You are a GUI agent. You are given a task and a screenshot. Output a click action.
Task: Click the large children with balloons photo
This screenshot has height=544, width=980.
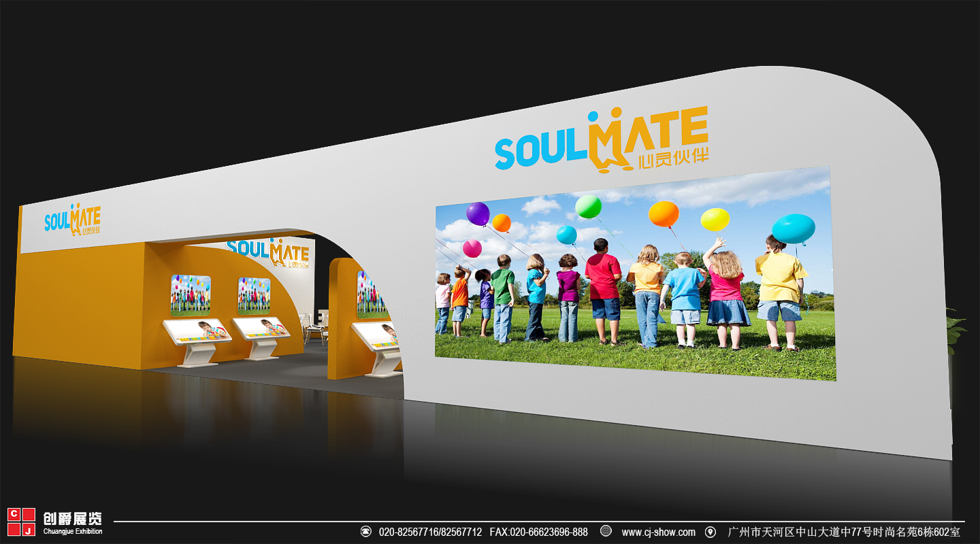[634, 273]
